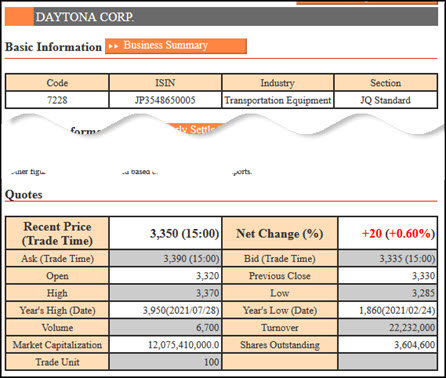Click code value 7228
This screenshot has height=378, width=446.
click(57, 100)
